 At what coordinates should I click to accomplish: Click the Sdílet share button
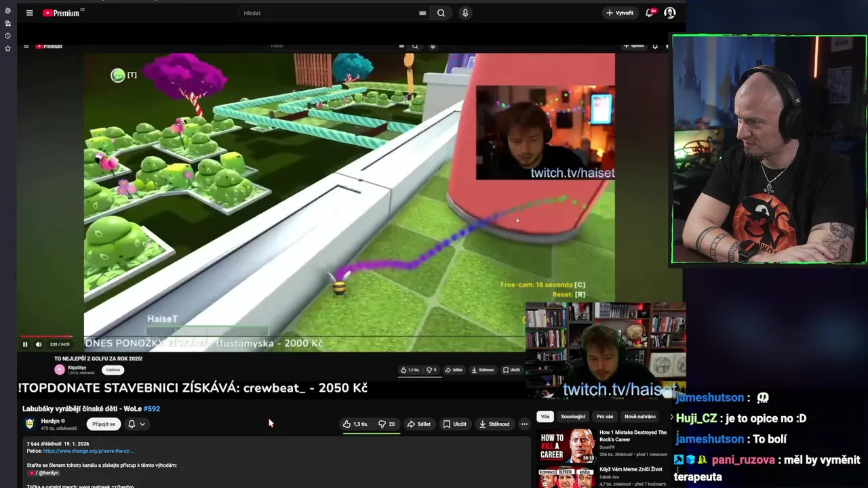pos(418,424)
